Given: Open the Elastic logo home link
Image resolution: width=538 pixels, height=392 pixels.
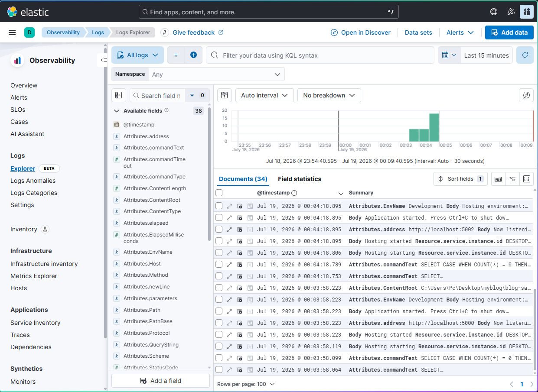Looking at the screenshot, I should pyautogui.click(x=28, y=12).
